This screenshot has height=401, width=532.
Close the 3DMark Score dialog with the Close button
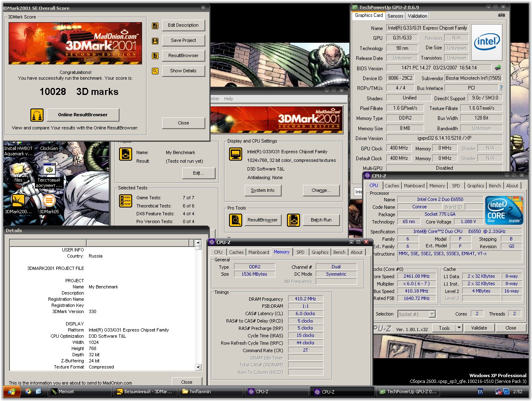183,123
